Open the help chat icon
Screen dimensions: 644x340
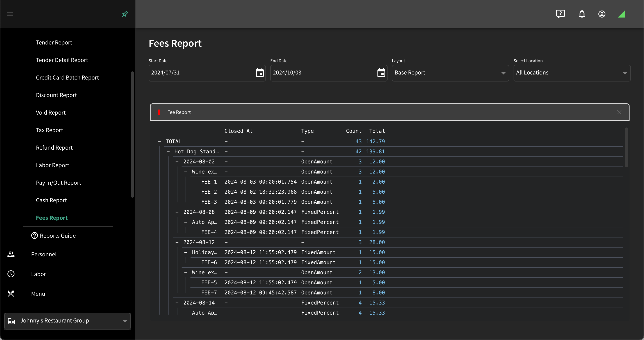pos(560,14)
